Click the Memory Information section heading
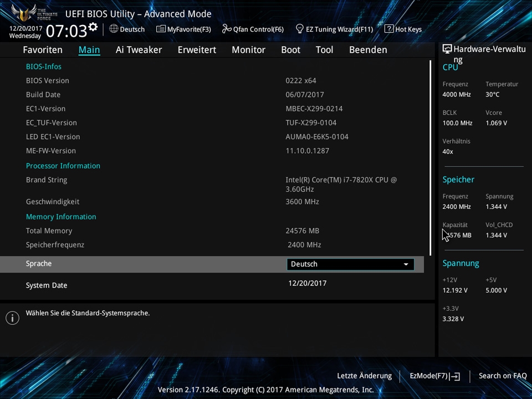 pyautogui.click(x=61, y=217)
